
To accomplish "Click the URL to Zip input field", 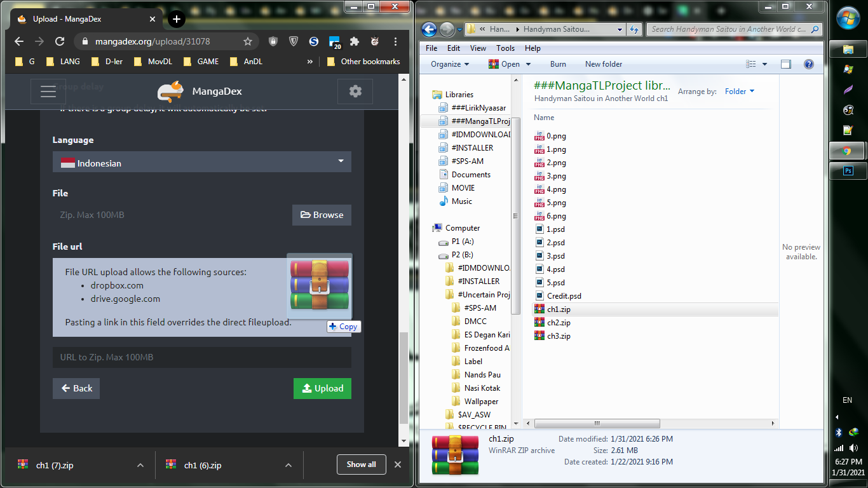I will [202, 357].
